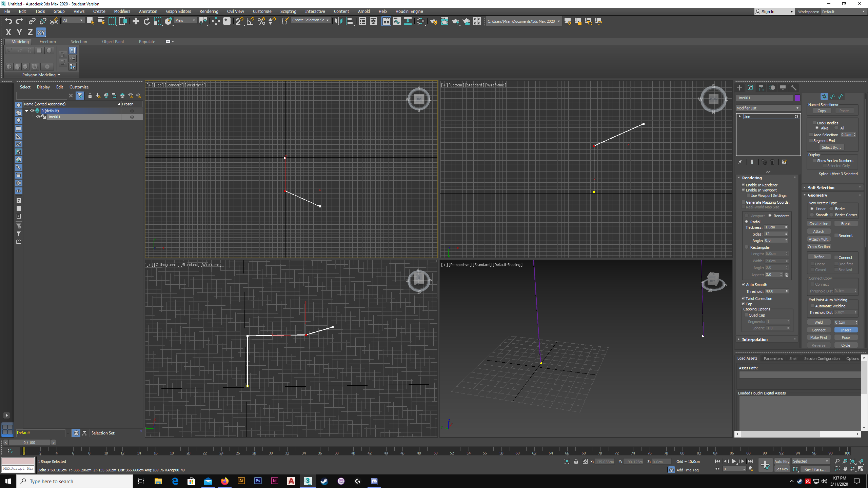
Task: Click the Create Line button
Action: pyautogui.click(x=818, y=223)
